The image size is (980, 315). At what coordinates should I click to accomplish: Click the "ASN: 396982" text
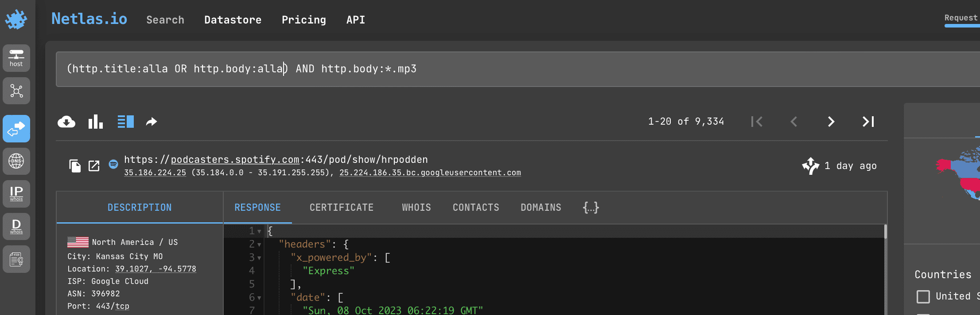[x=93, y=294]
